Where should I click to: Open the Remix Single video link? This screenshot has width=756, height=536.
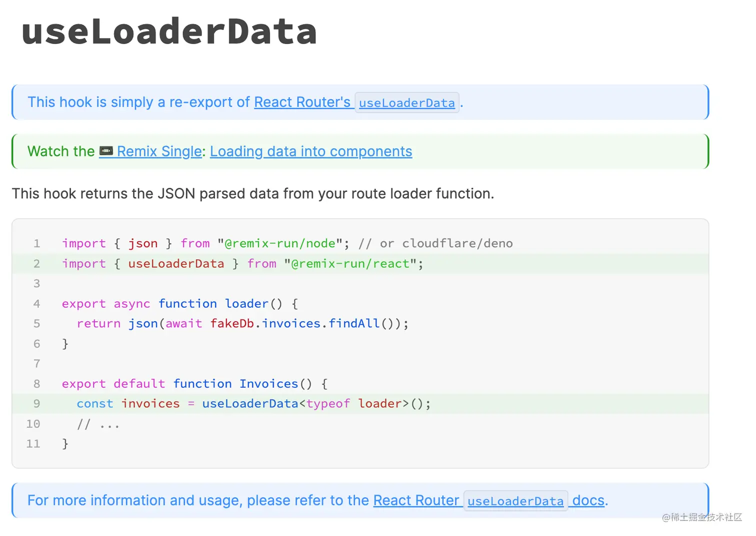pyautogui.click(x=159, y=151)
